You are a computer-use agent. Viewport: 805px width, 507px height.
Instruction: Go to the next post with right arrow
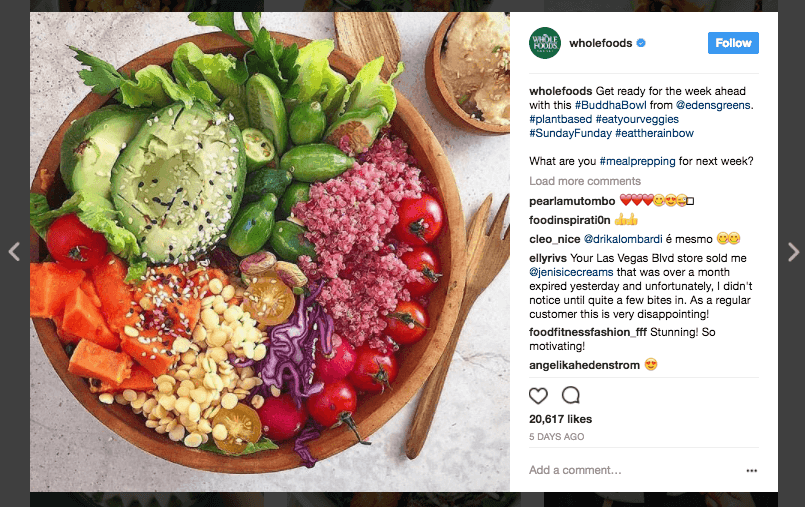[793, 251]
